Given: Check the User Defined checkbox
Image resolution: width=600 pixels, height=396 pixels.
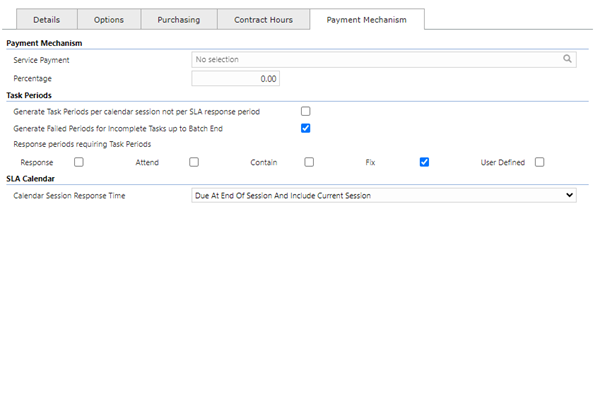Looking at the screenshot, I should tap(540, 162).
